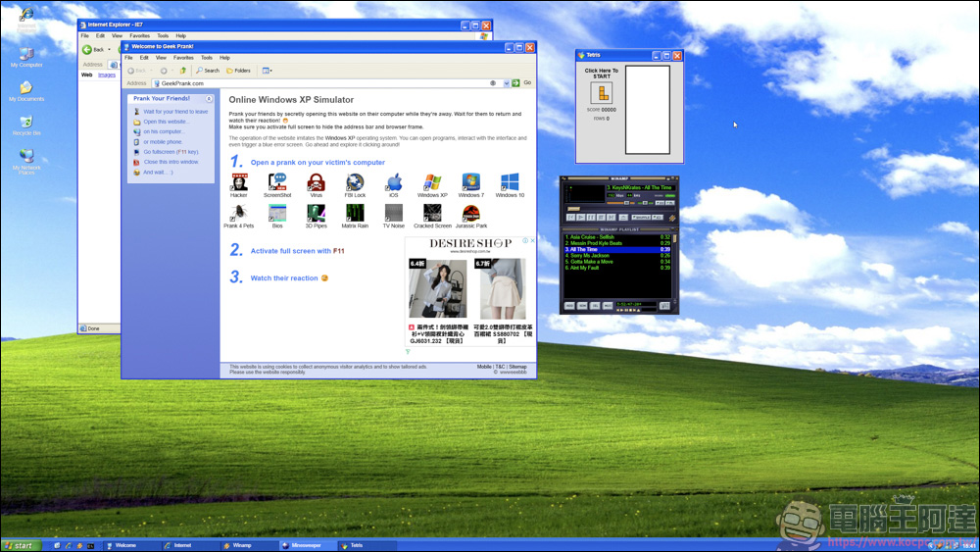Click the Back button in Internet Explorer IE7 window

point(93,49)
